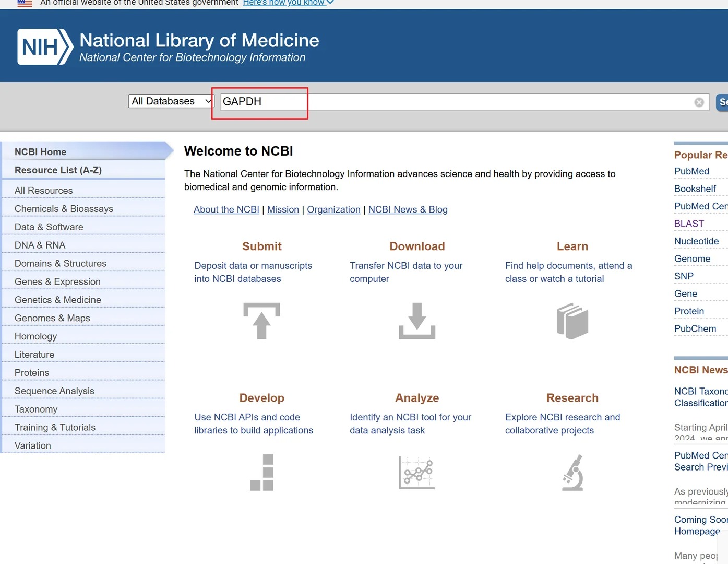Open PubMed in Popular Resources
Viewport: 728px width, 564px height.
(691, 171)
